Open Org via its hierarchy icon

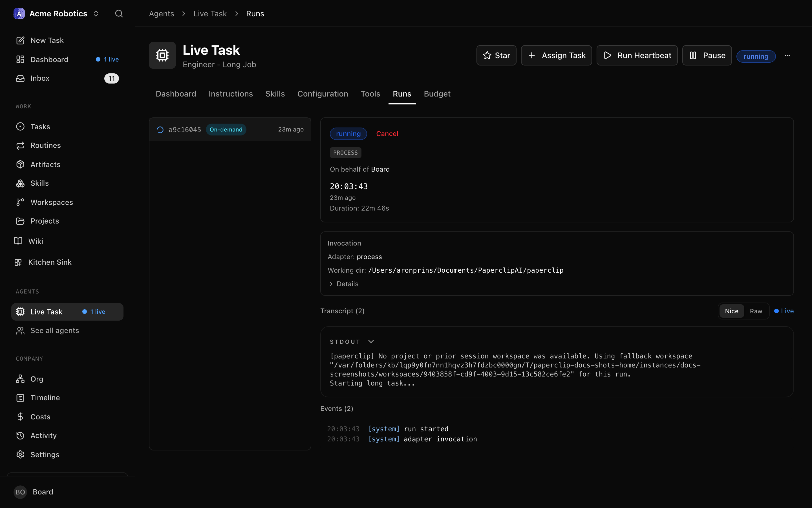click(x=20, y=379)
